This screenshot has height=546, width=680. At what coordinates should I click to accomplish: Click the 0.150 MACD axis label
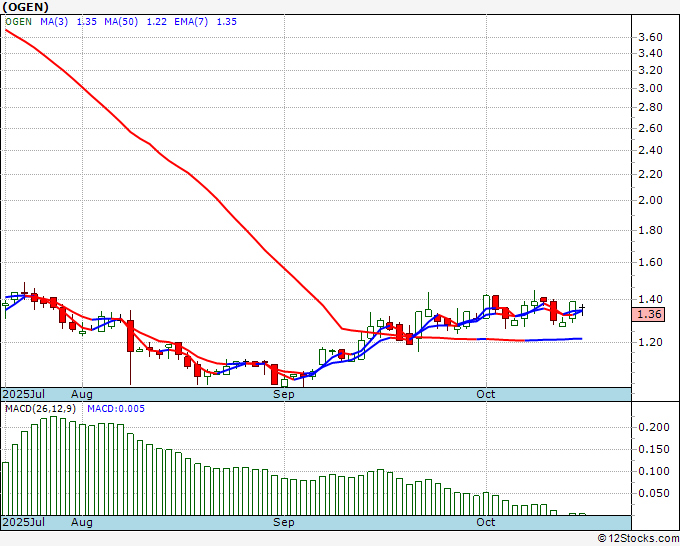coord(654,450)
